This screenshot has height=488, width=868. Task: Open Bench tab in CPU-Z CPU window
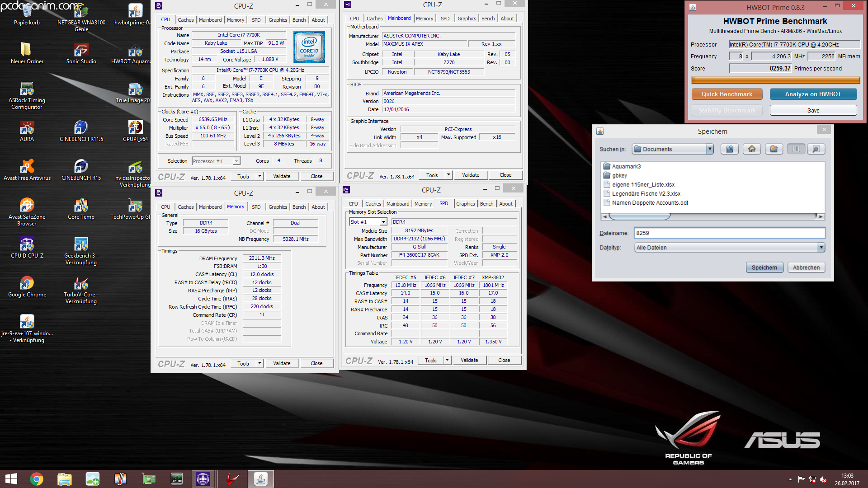(299, 20)
